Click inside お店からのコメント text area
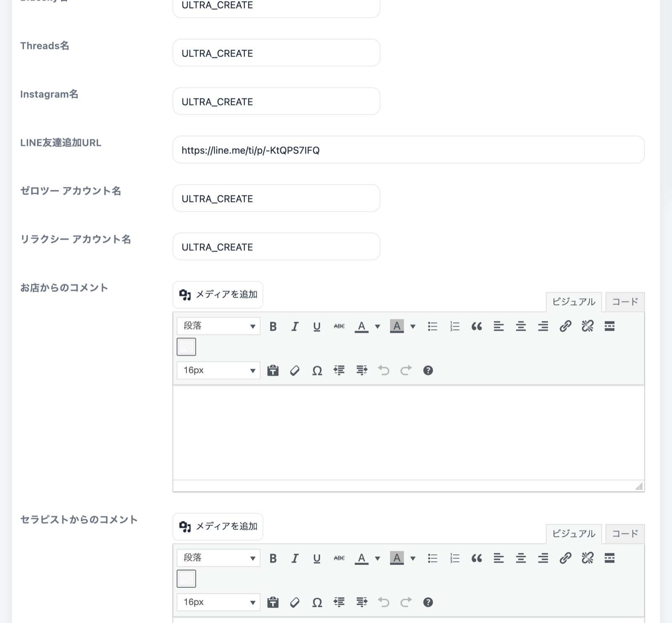 (409, 433)
